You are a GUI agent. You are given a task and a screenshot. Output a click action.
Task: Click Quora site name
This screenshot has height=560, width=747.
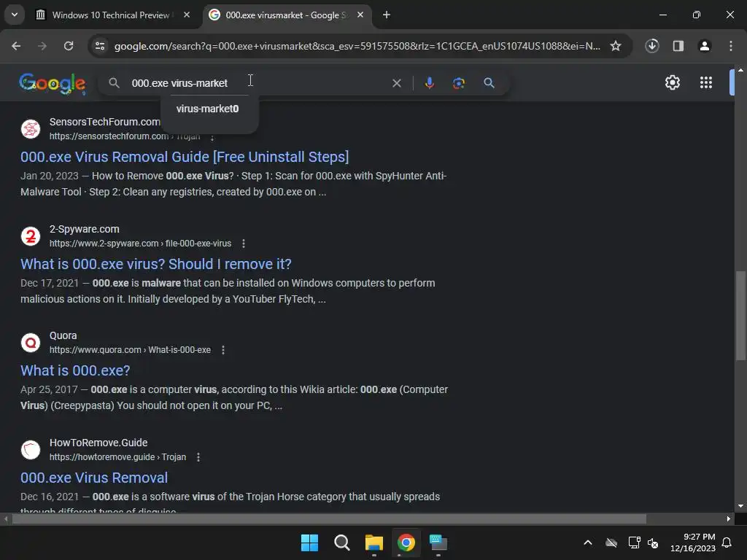pos(63,335)
